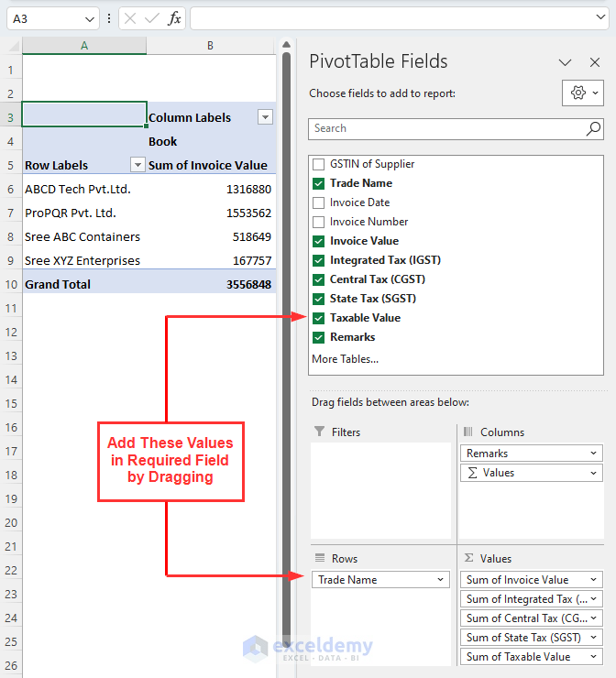Image resolution: width=616 pixels, height=678 pixels.
Task: Expand the formula bar
Action: coord(600,17)
